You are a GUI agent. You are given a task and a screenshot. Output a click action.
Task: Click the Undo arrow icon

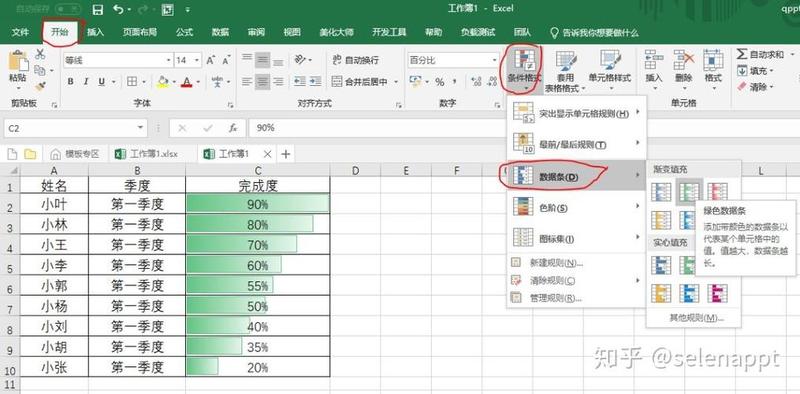118,9
